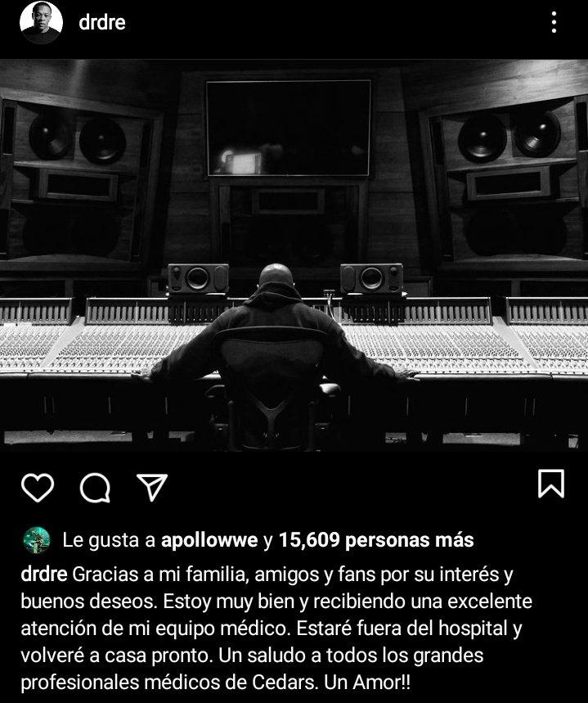Save the post using the bookmark icon

click(x=551, y=484)
